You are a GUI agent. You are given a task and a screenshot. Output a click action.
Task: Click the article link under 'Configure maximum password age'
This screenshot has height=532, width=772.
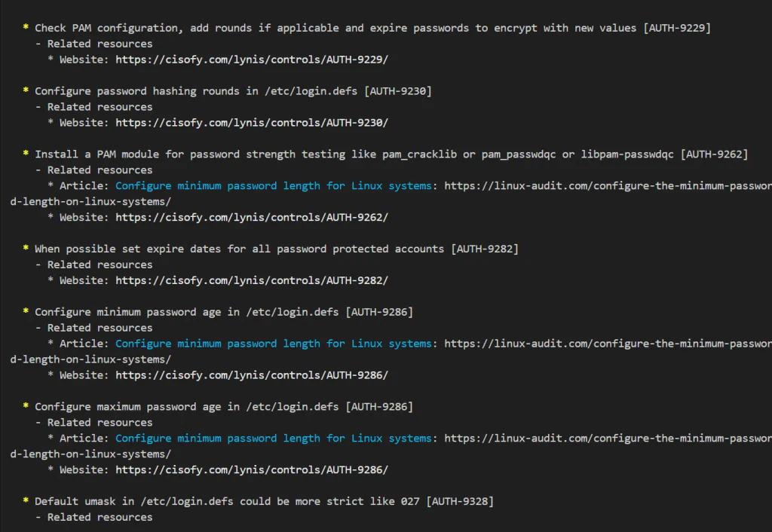click(x=273, y=438)
